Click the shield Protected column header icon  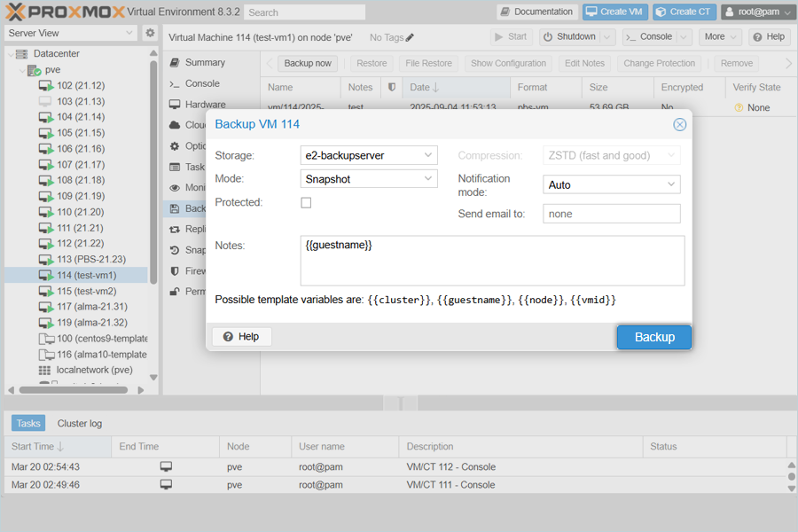[392, 88]
